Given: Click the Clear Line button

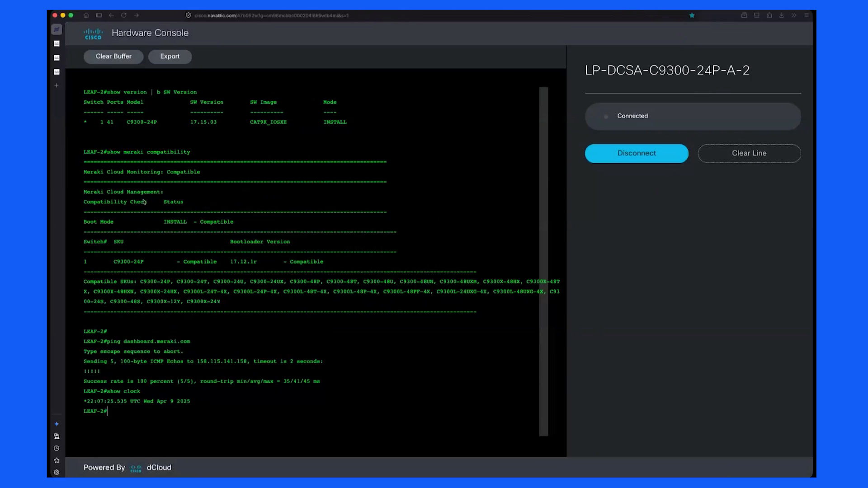Looking at the screenshot, I should (749, 153).
